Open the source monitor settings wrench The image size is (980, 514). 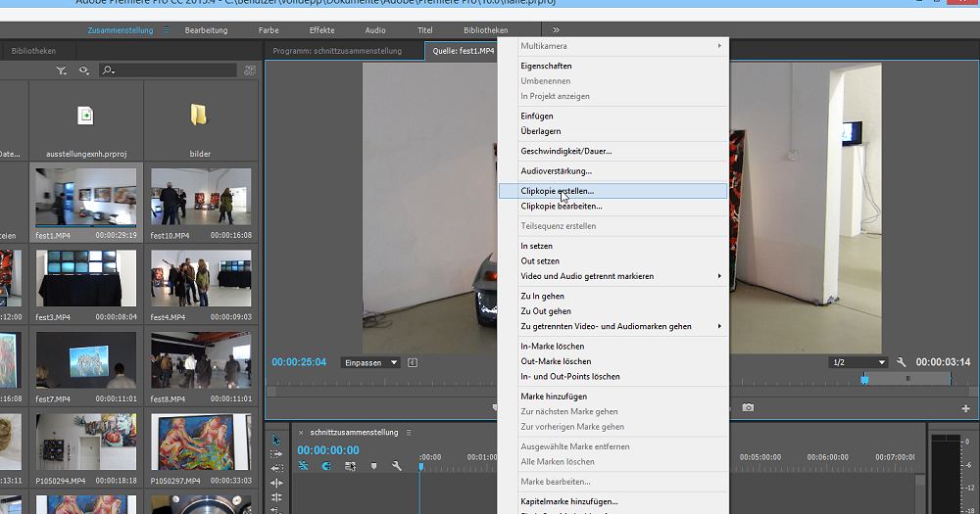(x=901, y=362)
